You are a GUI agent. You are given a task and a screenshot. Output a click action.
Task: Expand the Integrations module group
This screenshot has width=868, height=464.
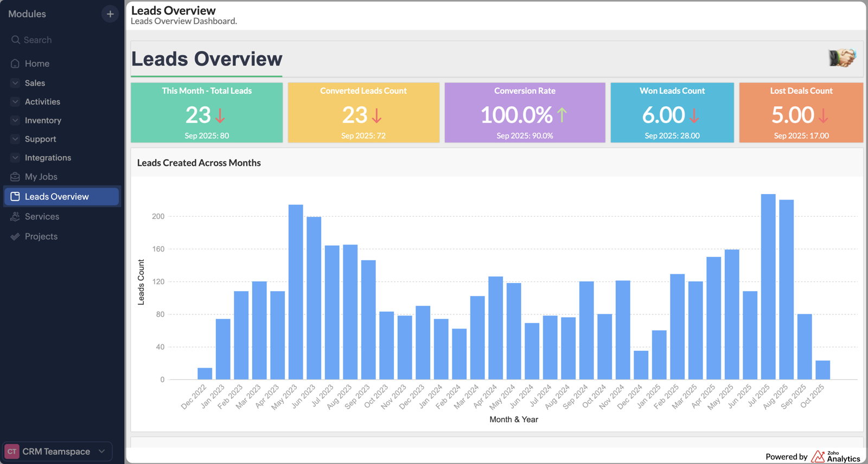pos(15,158)
